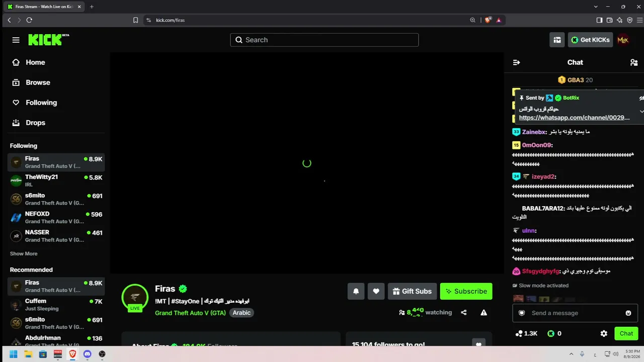Click the chat message input field

[575, 313]
